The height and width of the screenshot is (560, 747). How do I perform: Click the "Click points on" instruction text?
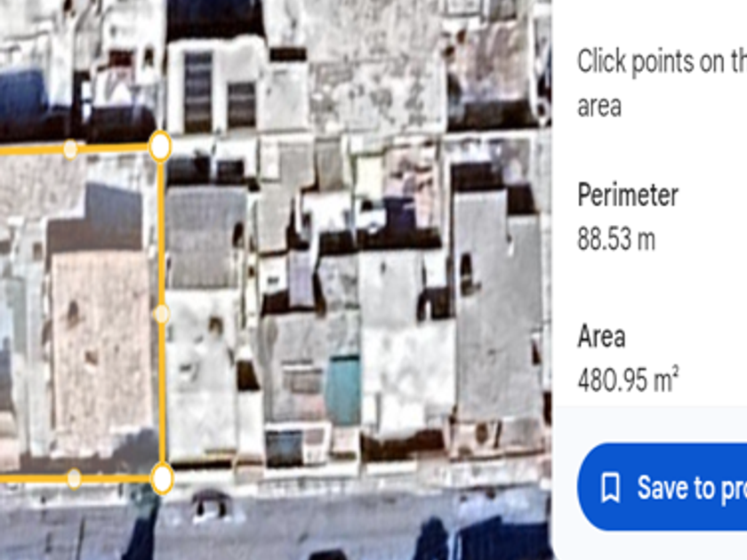[x=663, y=62]
